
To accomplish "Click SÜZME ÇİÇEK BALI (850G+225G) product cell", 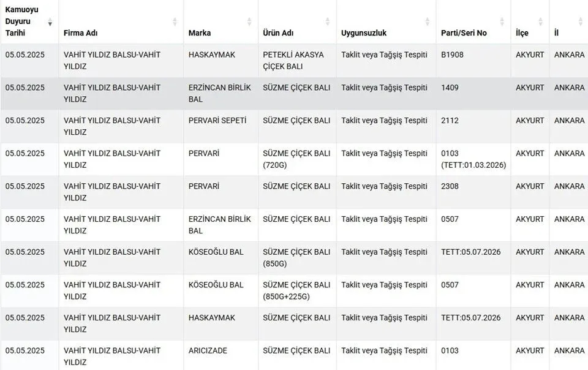I will [298, 290].
